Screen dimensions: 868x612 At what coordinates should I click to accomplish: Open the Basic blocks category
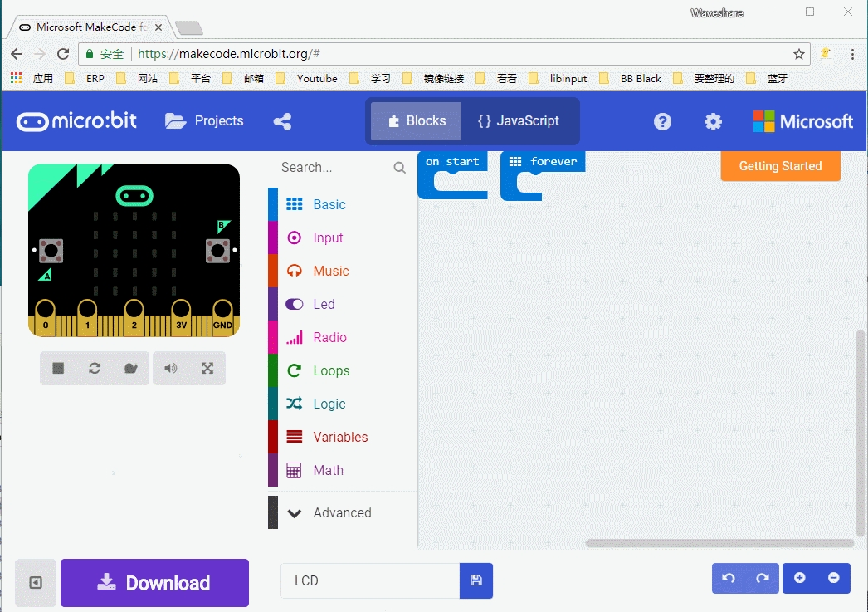[x=329, y=204]
